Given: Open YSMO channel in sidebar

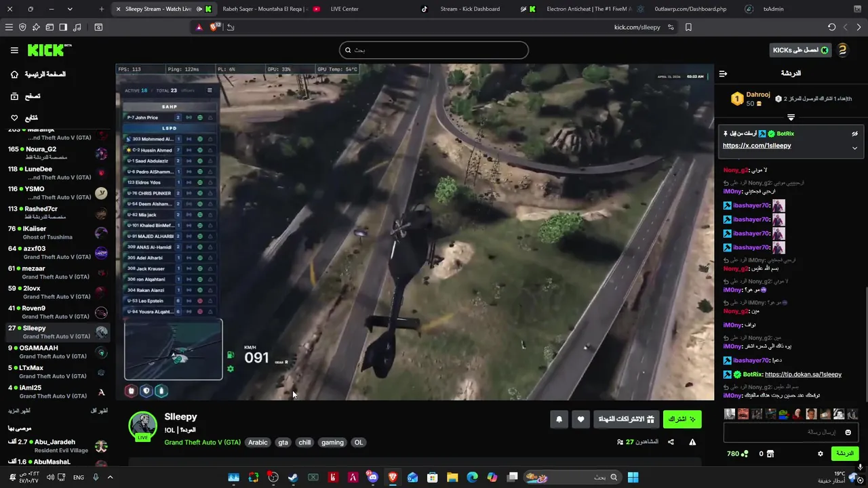Looking at the screenshot, I should (58, 193).
